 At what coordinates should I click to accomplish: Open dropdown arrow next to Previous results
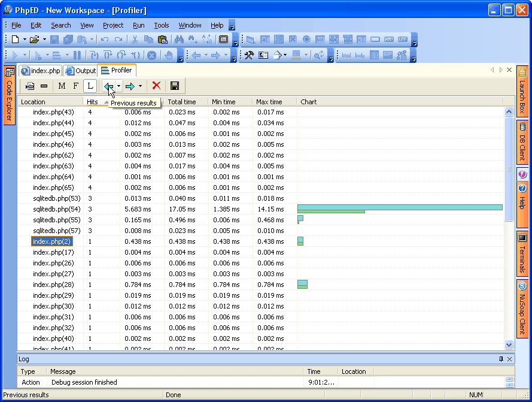(118, 86)
